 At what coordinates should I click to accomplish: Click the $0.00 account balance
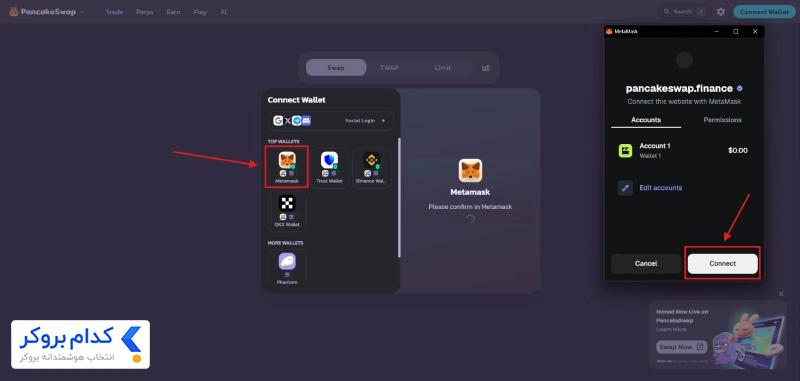pyautogui.click(x=737, y=150)
